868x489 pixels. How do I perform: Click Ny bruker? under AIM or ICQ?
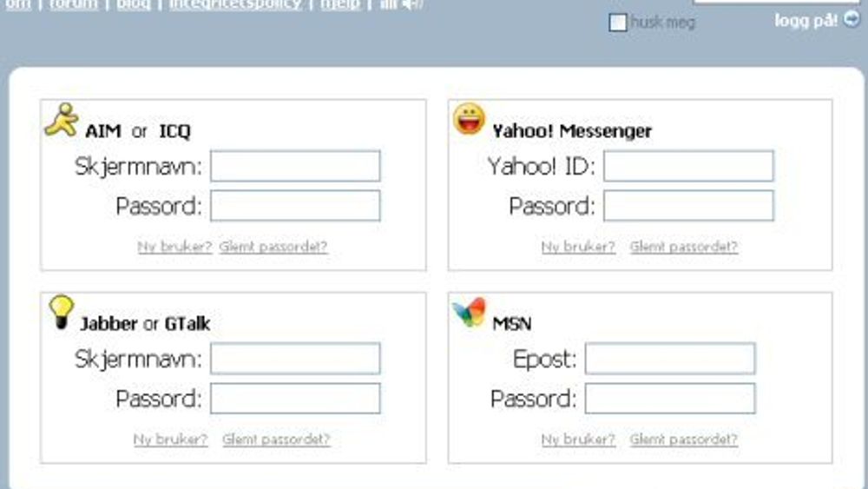pyautogui.click(x=175, y=247)
